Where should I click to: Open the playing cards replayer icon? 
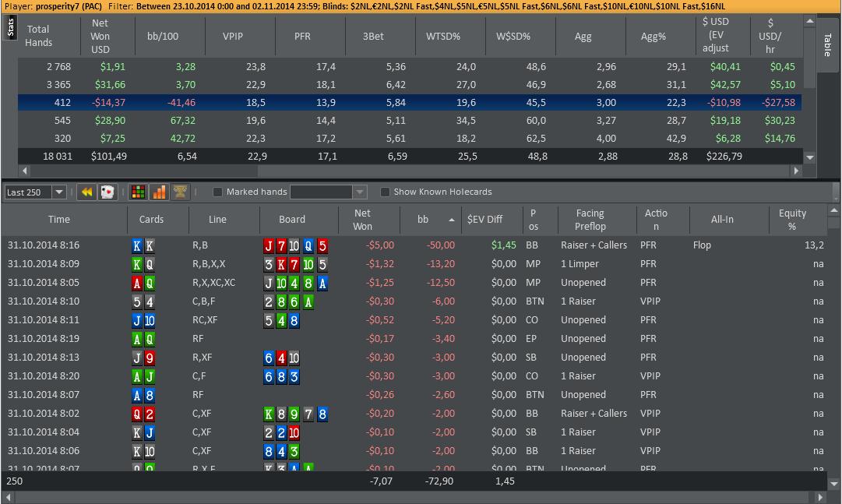point(107,192)
